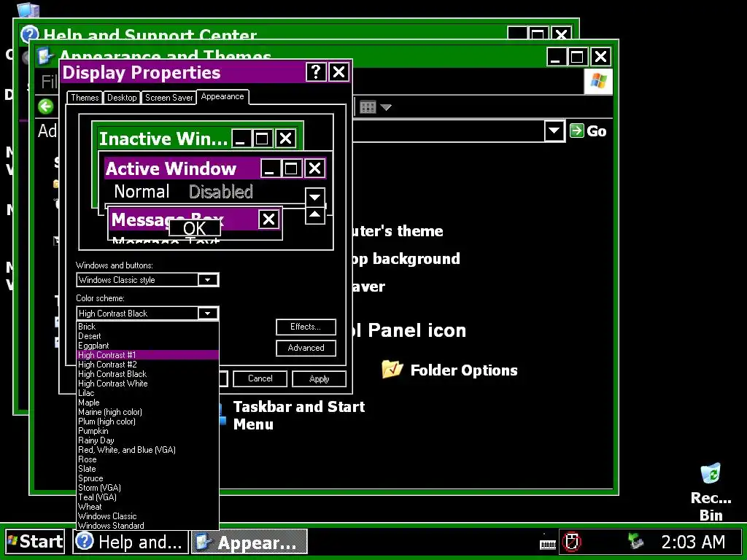Image resolution: width=747 pixels, height=560 pixels.
Task: Choose High Contrast Black in list
Action: click(x=147, y=374)
